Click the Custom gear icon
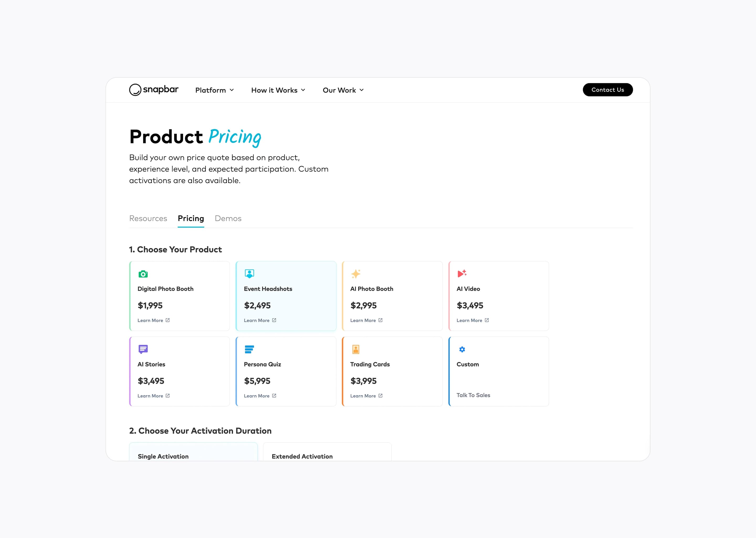Viewport: 756px width, 538px height. pos(462,349)
